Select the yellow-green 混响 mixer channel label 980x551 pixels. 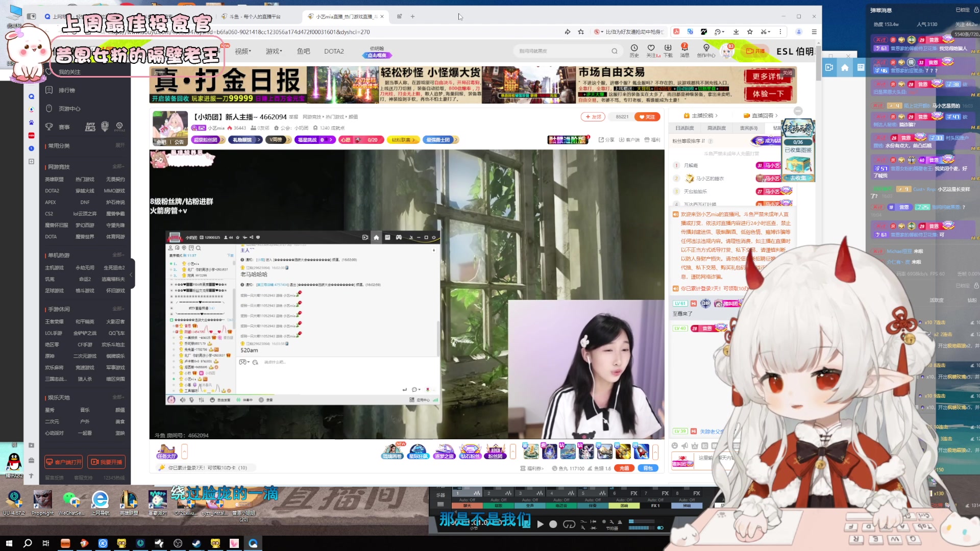pyautogui.click(x=624, y=506)
